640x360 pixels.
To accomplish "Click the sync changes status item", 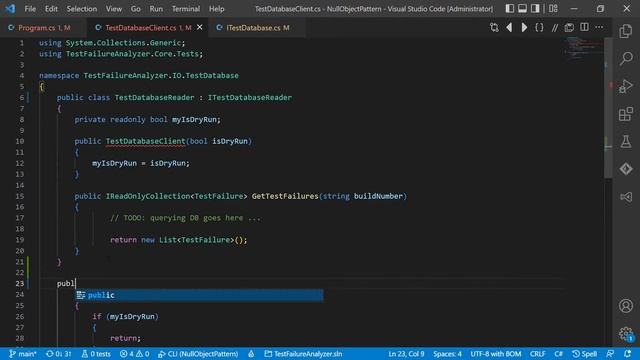I will pos(58,354).
